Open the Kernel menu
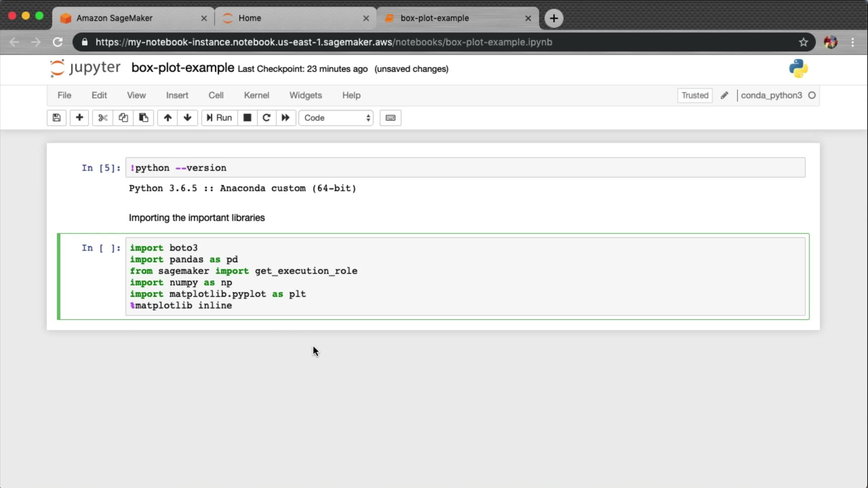The width and height of the screenshot is (868, 488). (x=256, y=95)
